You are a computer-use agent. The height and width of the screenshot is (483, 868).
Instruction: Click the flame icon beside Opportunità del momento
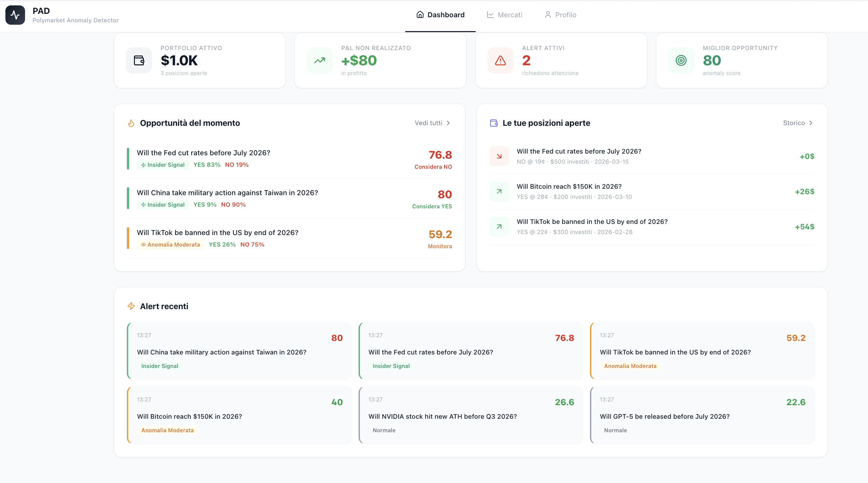pyautogui.click(x=131, y=123)
